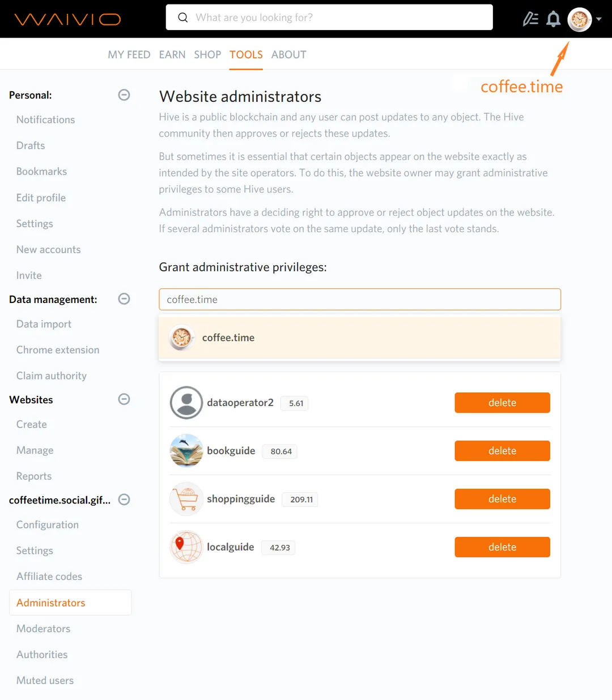612x700 pixels.
Task: Delete shoppingguide from administrators
Action: [502, 499]
